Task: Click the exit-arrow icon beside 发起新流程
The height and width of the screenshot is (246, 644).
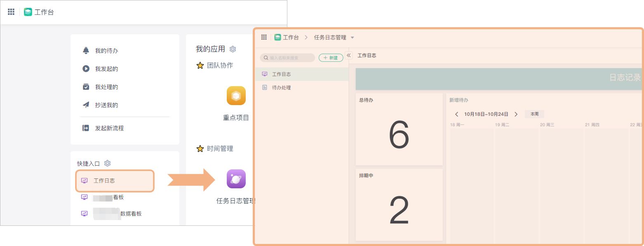Action: pyautogui.click(x=86, y=128)
